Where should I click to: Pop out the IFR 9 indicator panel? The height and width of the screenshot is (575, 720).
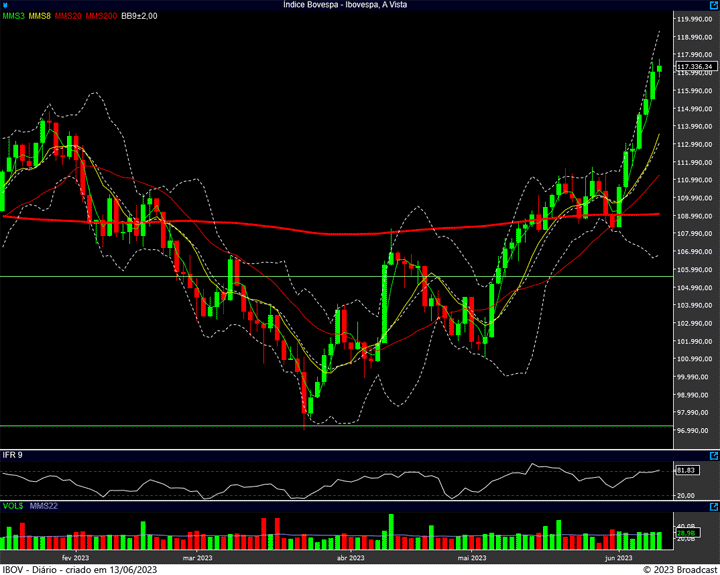point(713,455)
